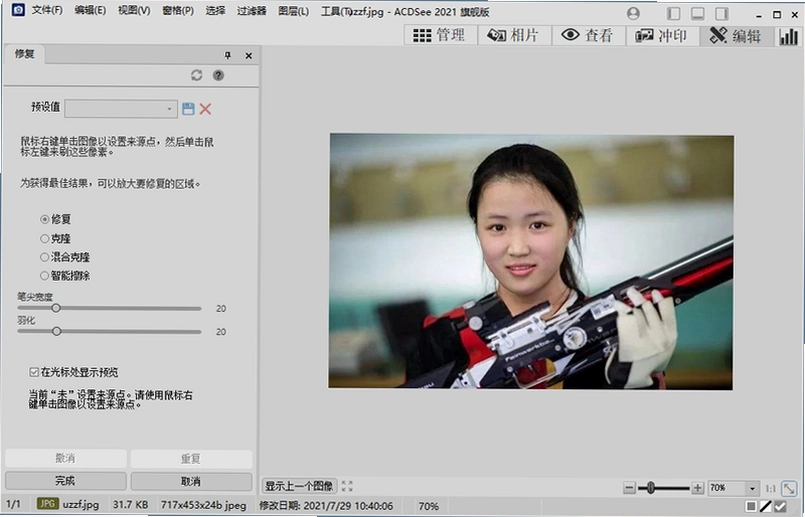Open help for the repair tool
Viewport: 805px width, 517px height.
(x=218, y=75)
